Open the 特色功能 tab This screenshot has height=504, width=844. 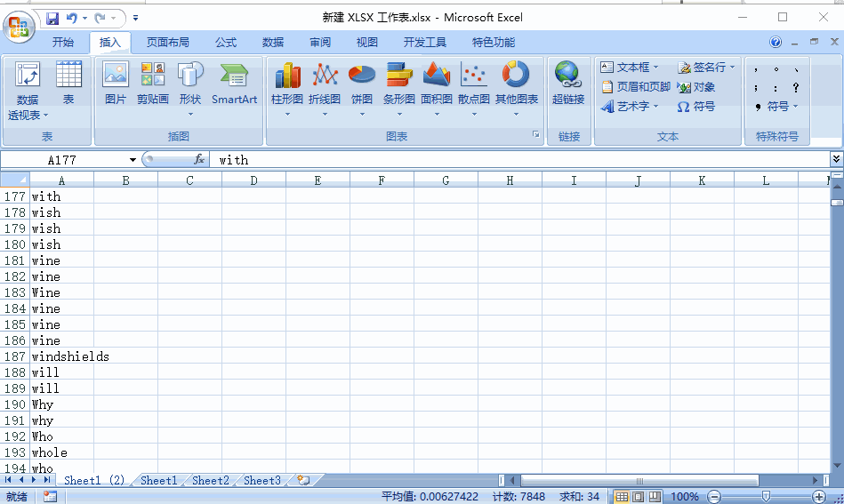coord(493,42)
